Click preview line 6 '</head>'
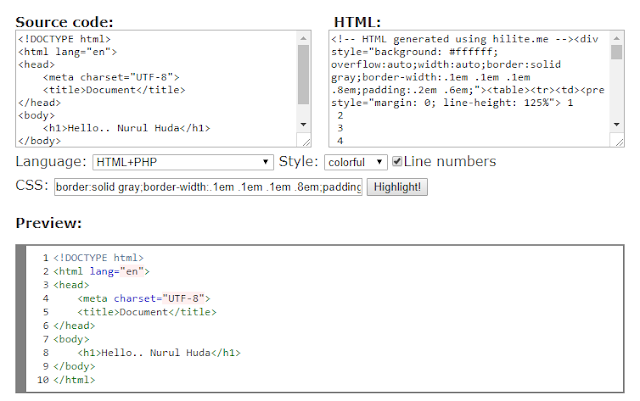 point(74,325)
